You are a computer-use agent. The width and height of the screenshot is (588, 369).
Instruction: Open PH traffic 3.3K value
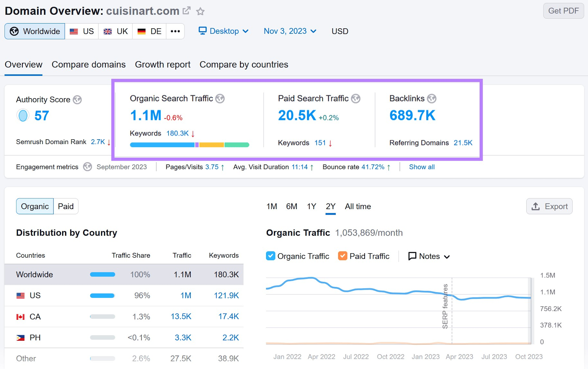183,337
